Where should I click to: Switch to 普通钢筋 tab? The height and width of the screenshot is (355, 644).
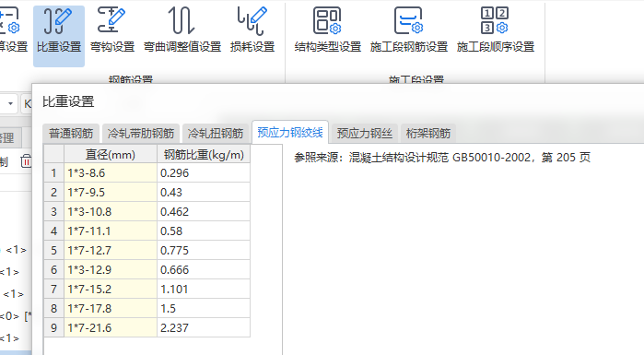coord(71,134)
